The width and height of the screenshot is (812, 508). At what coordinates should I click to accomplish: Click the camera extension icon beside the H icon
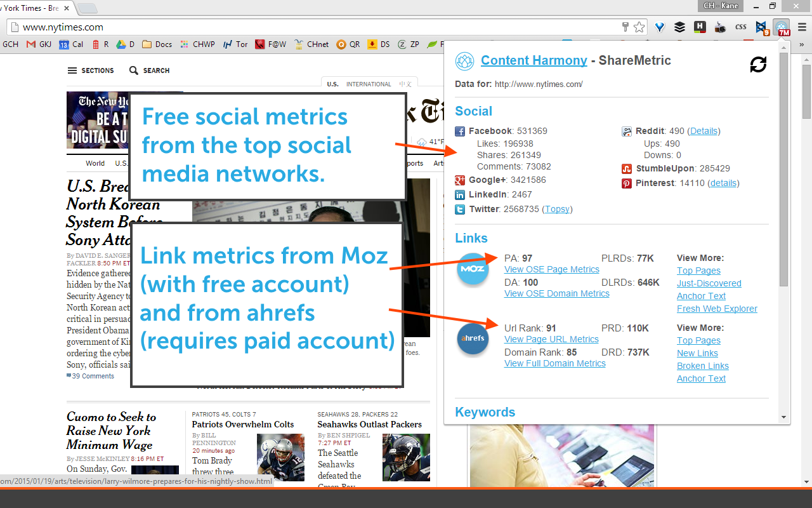click(x=720, y=27)
